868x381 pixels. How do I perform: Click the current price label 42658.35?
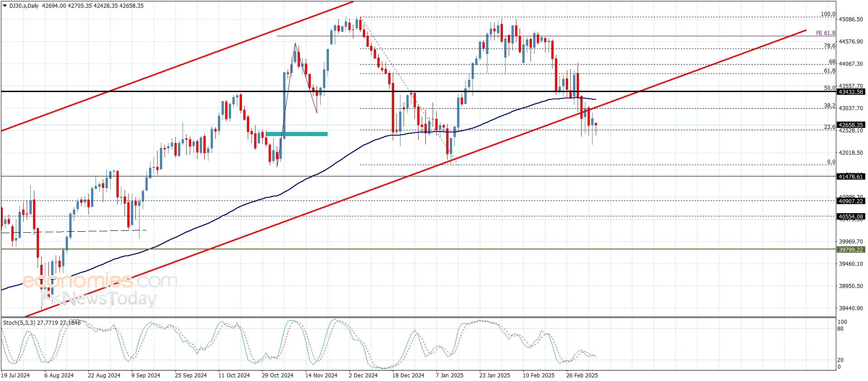(851, 125)
